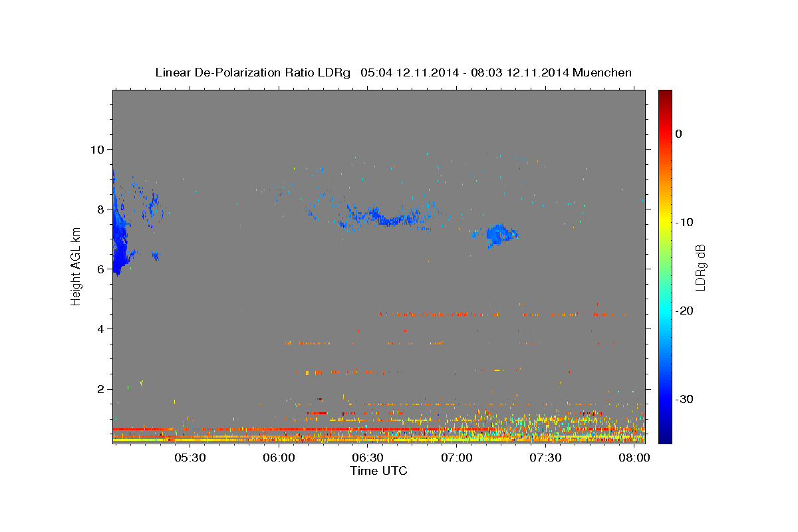Click the 08:00 time tick label
Screen dimensions: 798x532
point(635,458)
